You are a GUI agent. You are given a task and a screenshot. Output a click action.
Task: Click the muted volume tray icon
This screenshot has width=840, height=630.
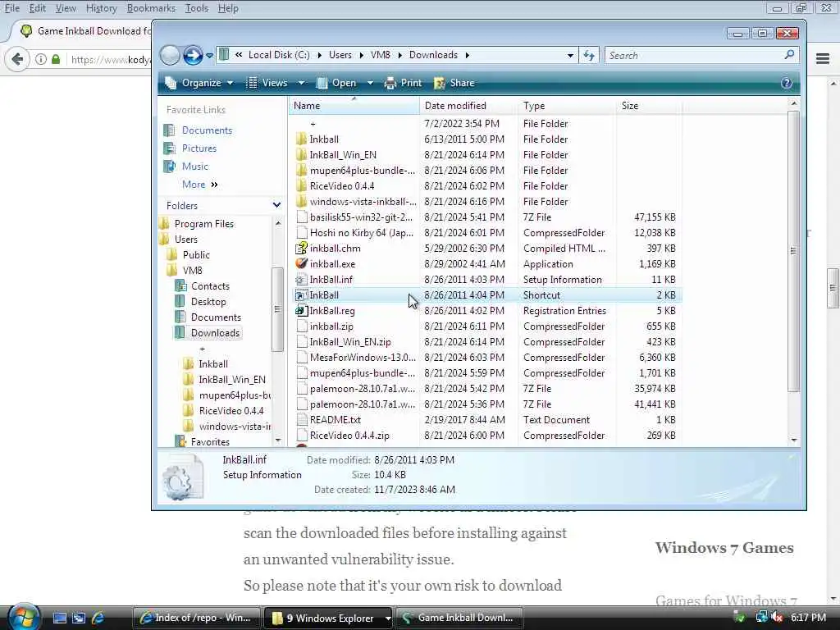click(x=778, y=617)
